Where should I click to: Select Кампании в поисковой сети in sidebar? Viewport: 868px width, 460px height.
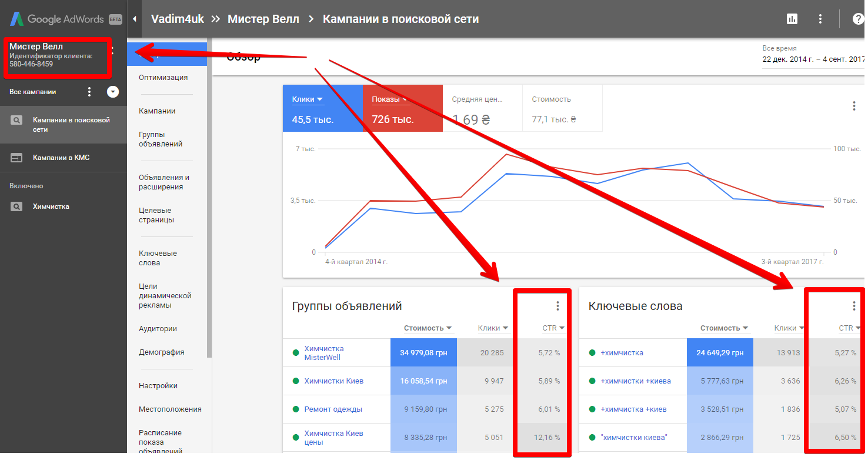[64, 125]
